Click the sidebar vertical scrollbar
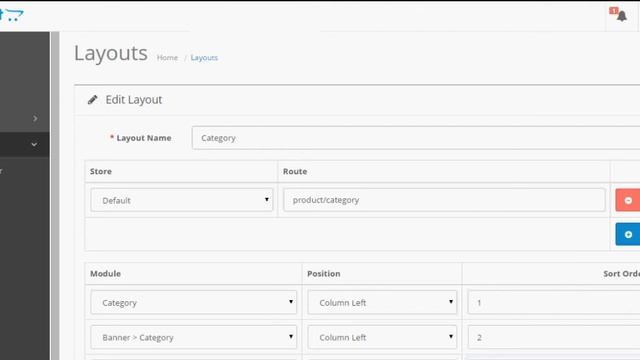The height and width of the screenshot is (360, 640). point(55,196)
